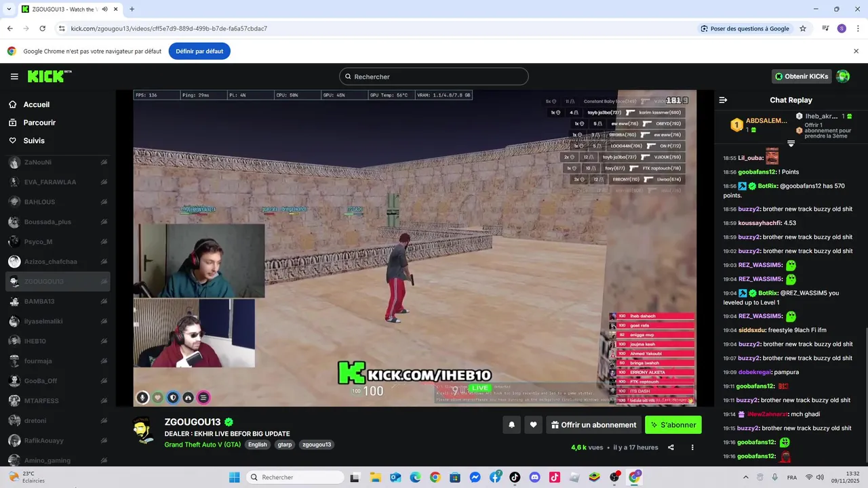Toggle notification bell for ZGOUGOU13
The height and width of the screenshot is (488, 868).
pos(512,425)
